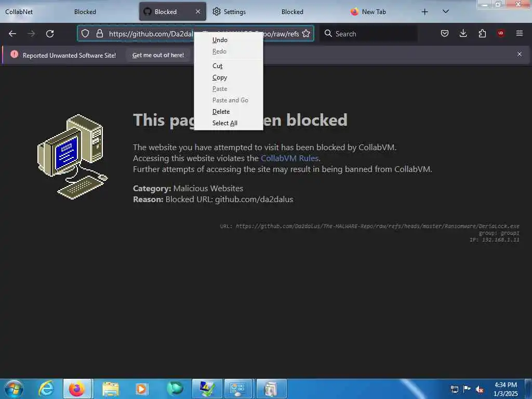Viewport: 532px width, 399px height.
Task: Switch to the first Blocked tab
Action: point(85,12)
